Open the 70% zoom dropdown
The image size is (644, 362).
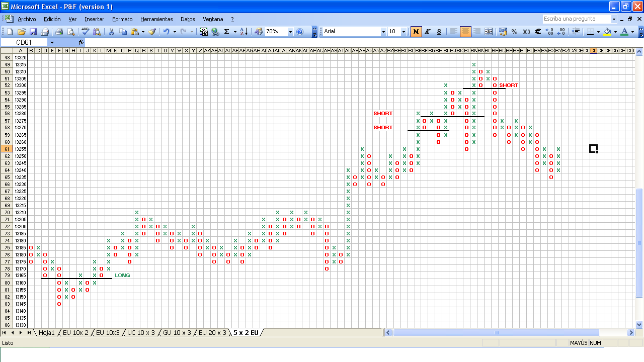[290, 32]
